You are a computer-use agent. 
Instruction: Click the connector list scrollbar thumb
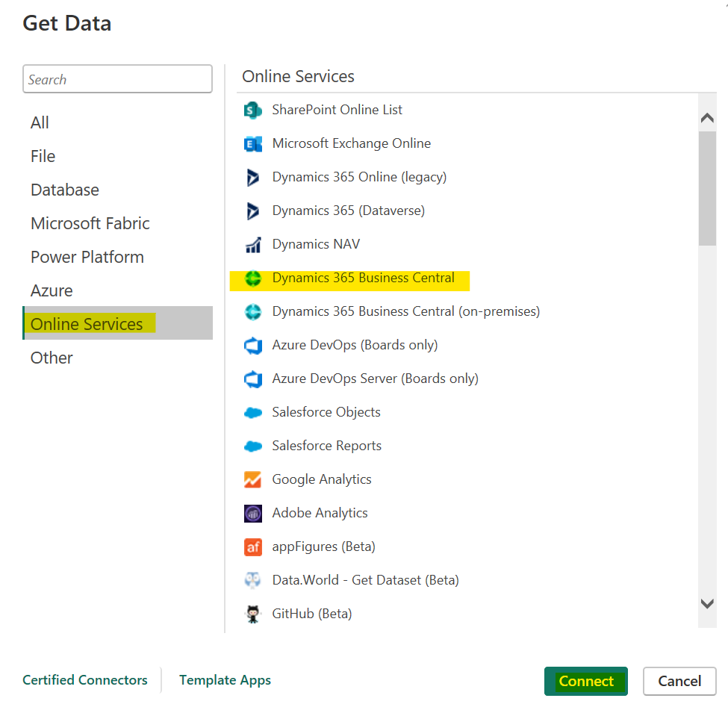[x=707, y=188]
